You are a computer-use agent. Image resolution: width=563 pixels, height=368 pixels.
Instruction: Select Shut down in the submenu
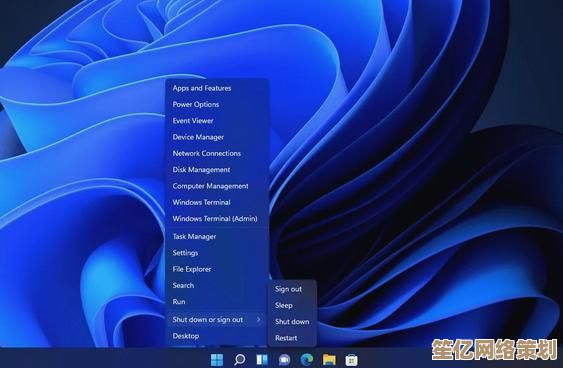292,322
